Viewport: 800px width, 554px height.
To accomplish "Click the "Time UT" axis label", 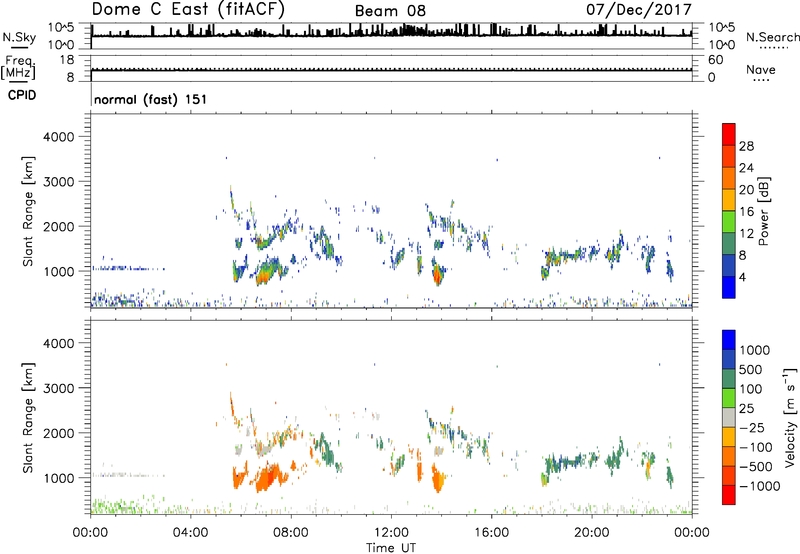I will point(391,548).
